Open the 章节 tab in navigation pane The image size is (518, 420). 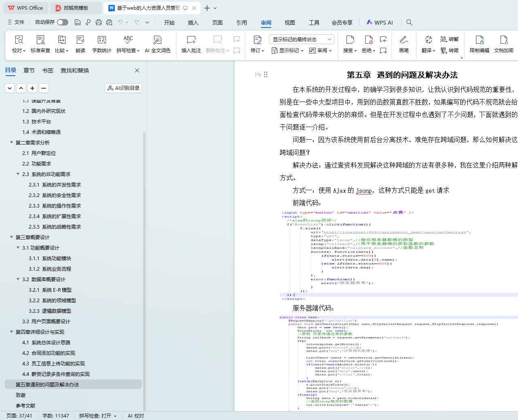[29, 70]
